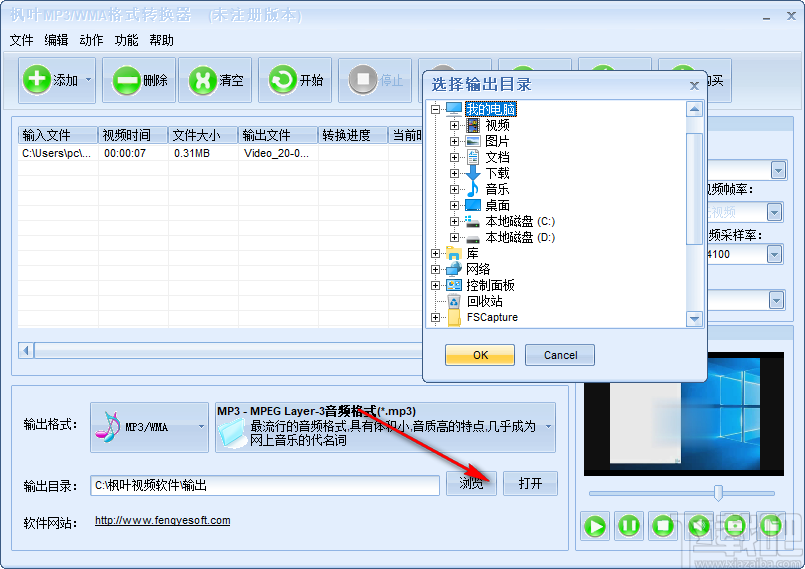Select the 文档 folder icon
The image size is (805, 569).
point(473,157)
